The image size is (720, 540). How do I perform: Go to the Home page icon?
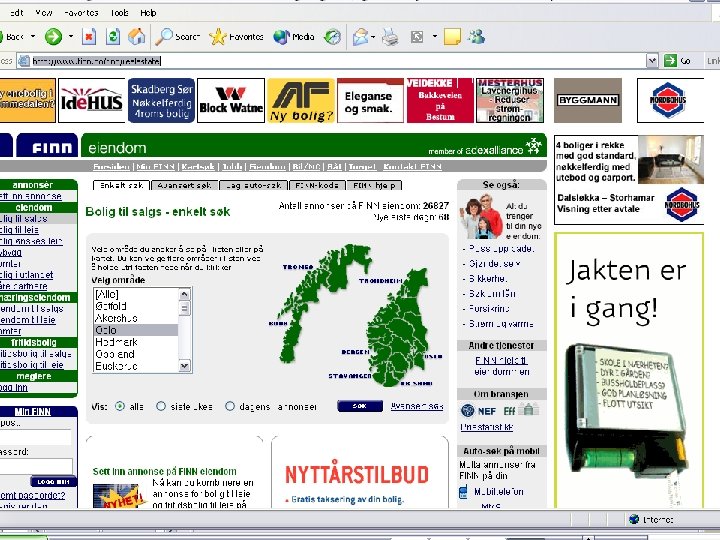coord(136,36)
